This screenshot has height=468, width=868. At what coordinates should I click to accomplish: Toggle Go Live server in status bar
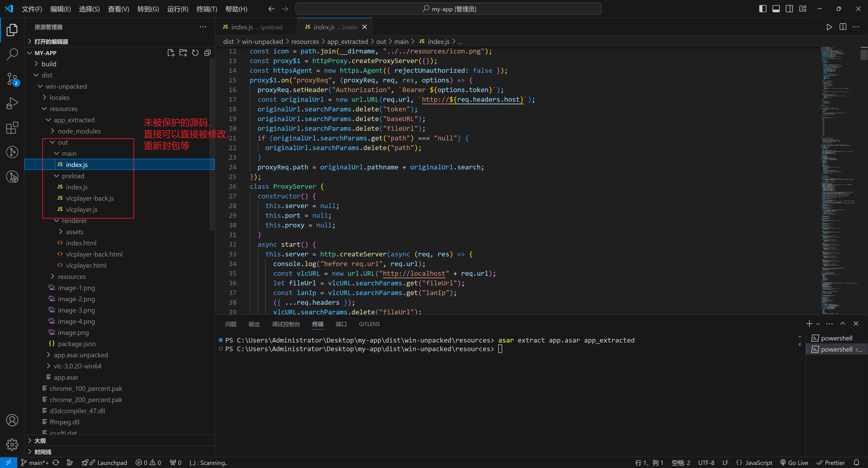(794, 463)
